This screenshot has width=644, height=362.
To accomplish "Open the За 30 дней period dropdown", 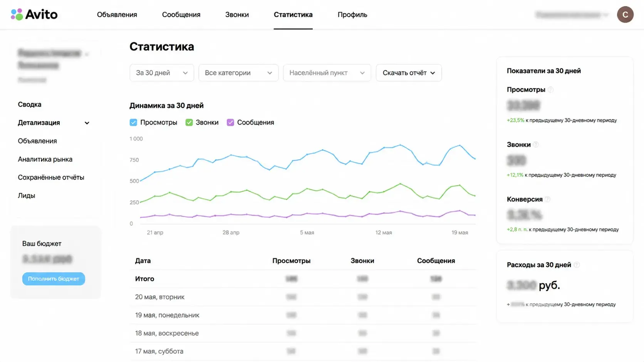I will pos(162,73).
